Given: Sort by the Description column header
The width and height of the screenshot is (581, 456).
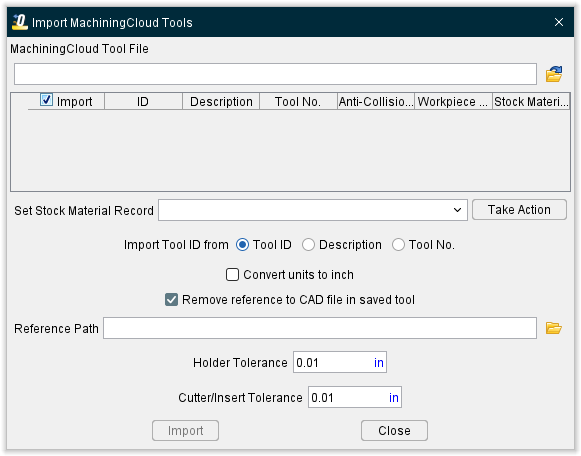Looking at the screenshot, I should (221, 101).
